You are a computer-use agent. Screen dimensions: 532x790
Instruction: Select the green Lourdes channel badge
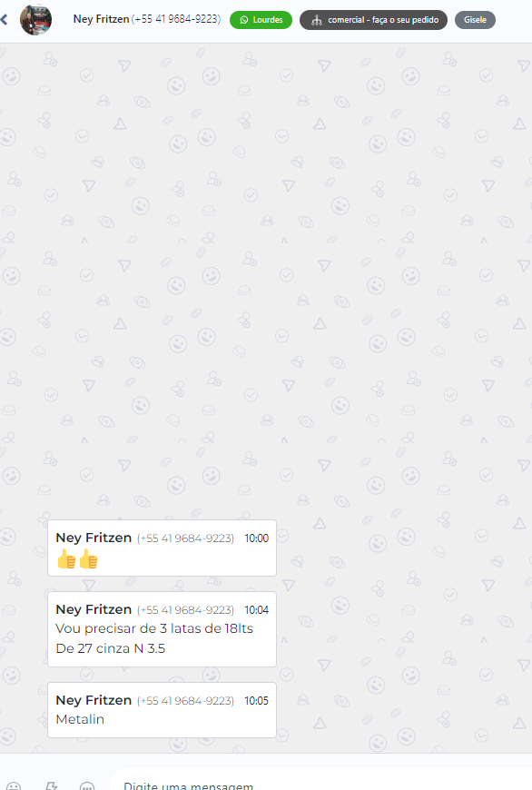tap(261, 20)
